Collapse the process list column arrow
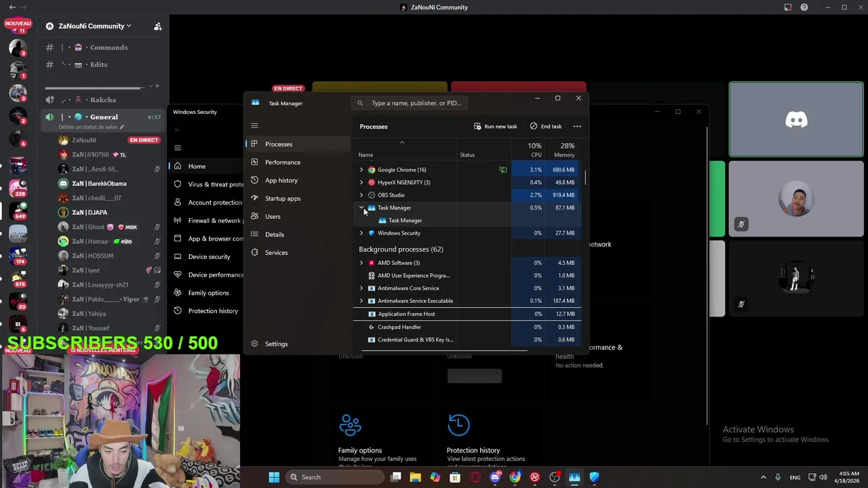 401,142
